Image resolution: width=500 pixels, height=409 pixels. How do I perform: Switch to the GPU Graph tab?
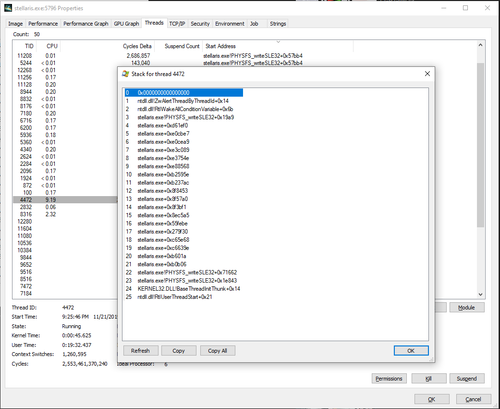pyautogui.click(x=126, y=24)
